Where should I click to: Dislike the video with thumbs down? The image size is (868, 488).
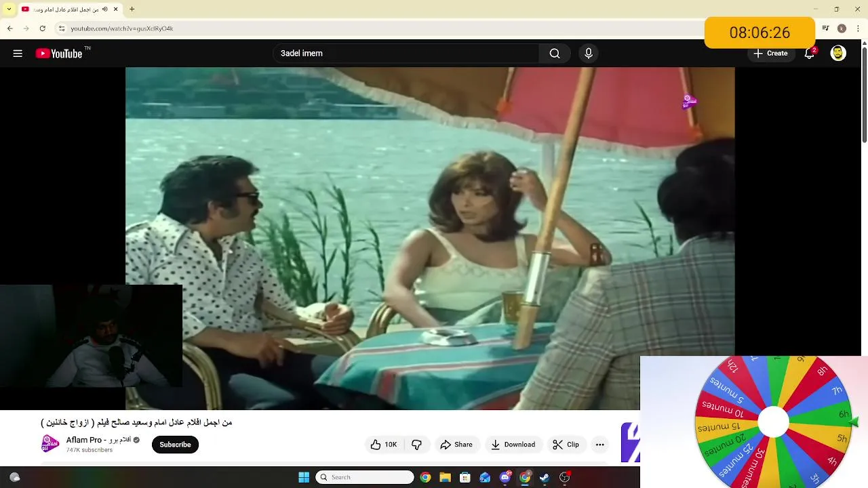416,445
